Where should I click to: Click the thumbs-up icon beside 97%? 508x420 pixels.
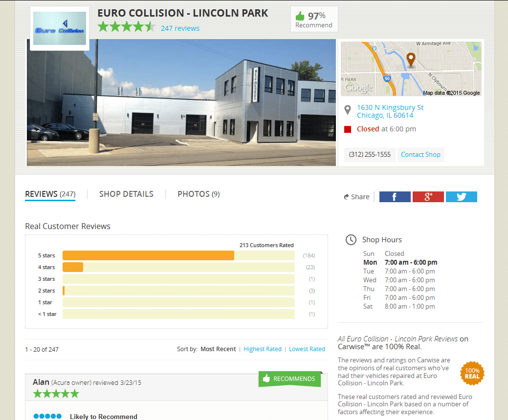pos(300,16)
